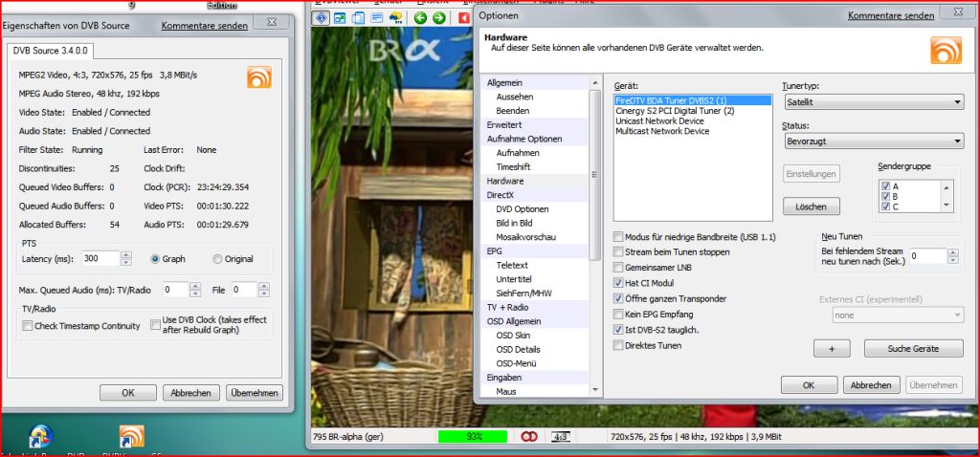Click Löschen button
Viewport: 980px width, 457px height.
click(x=812, y=206)
